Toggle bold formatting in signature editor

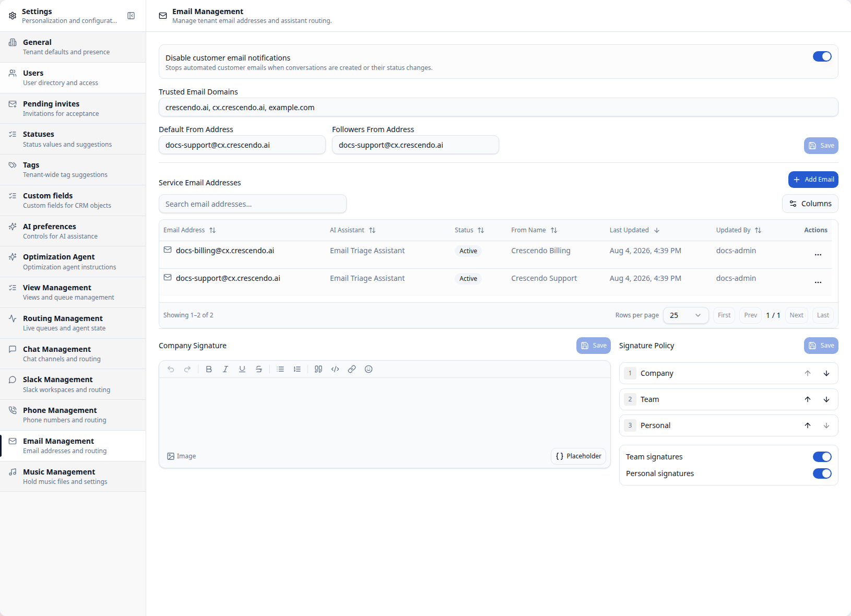[209, 369]
